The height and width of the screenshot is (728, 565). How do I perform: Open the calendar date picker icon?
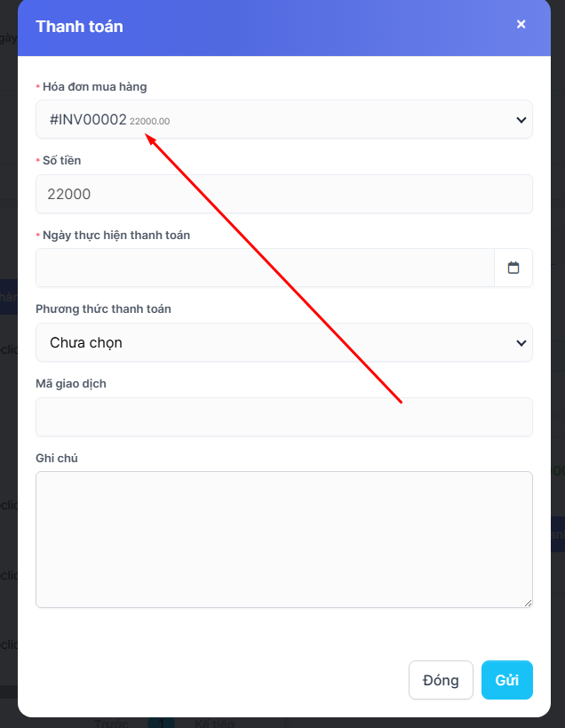pos(513,268)
